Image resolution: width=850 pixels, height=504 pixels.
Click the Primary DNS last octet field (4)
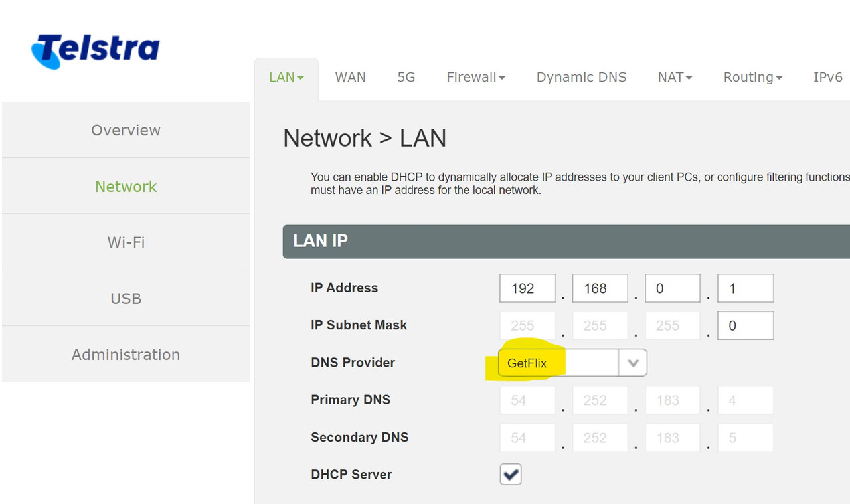[x=745, y=400]
